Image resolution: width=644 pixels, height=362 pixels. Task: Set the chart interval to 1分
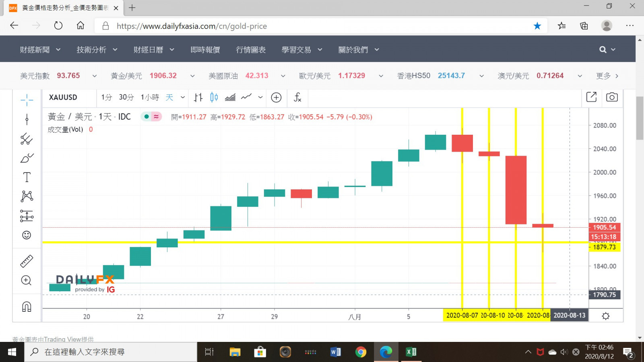coord(106,97)
